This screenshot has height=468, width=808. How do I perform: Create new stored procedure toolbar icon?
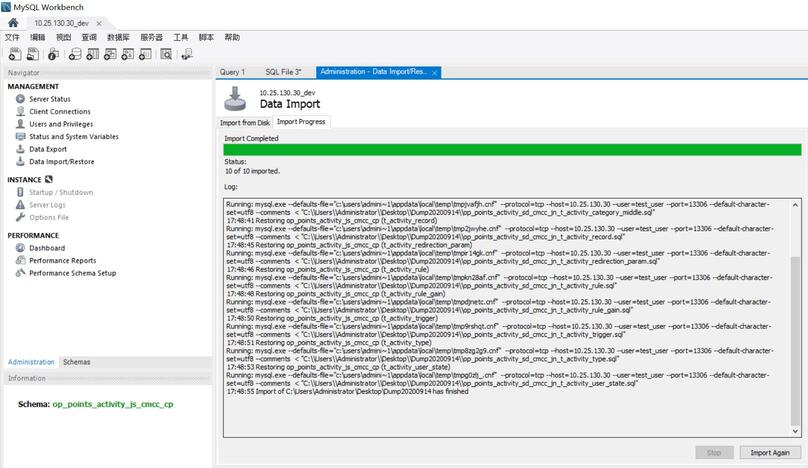[128, 54]
